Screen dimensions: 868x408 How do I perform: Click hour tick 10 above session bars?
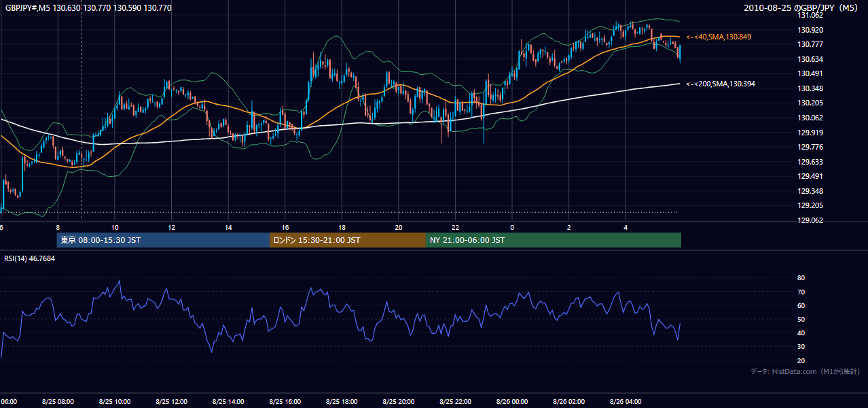115,227
